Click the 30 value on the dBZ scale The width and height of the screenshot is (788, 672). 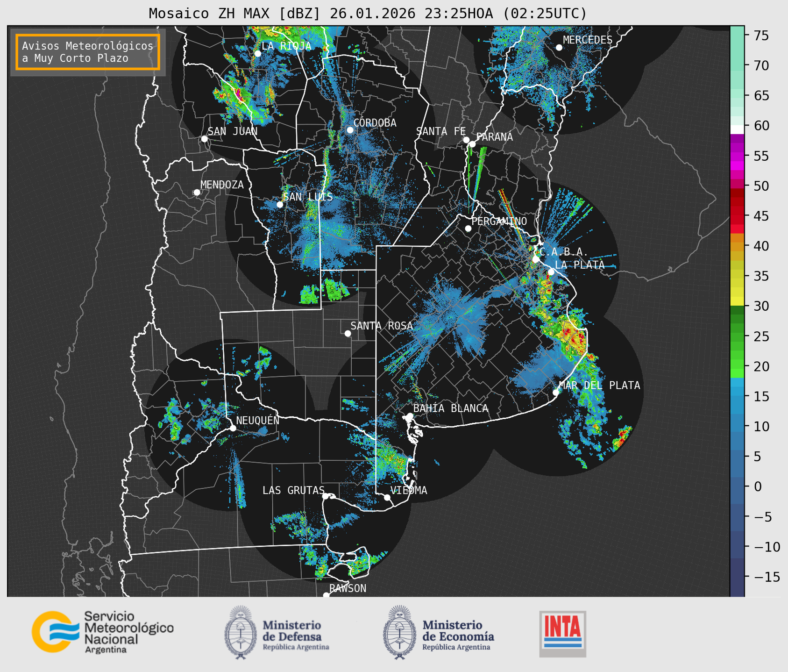[x=761, y=306]
